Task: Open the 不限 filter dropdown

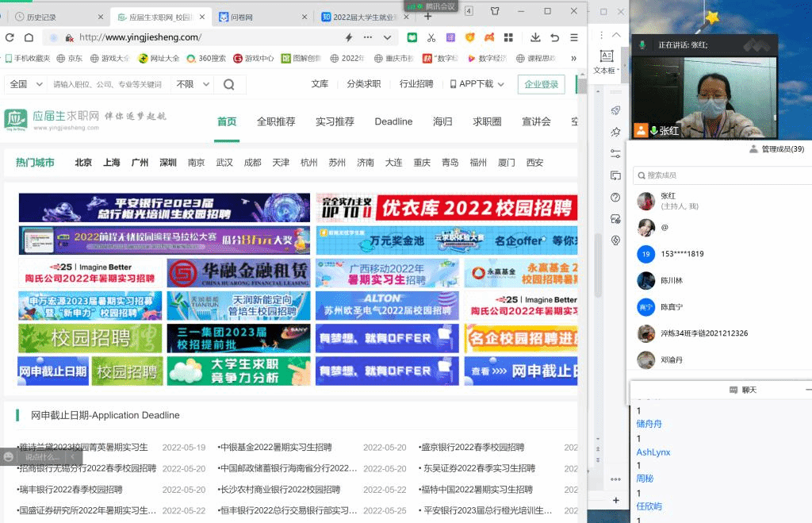Action: click(x=191, y=84)
